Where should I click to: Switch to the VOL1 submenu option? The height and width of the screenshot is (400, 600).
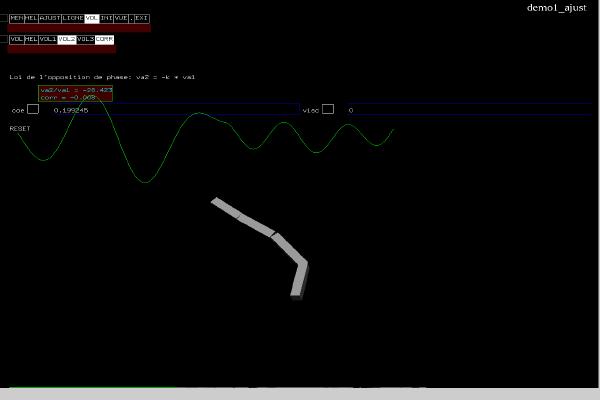pos(48,39)
